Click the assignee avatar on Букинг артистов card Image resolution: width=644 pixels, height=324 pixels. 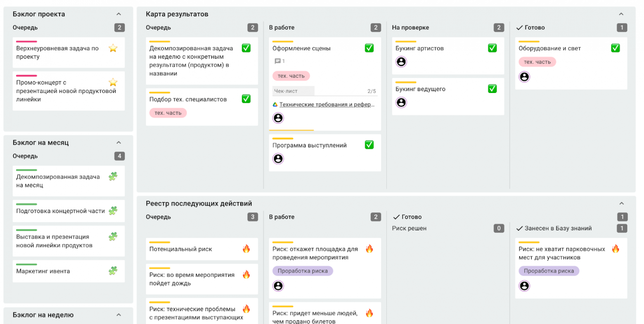coord(402,62)
